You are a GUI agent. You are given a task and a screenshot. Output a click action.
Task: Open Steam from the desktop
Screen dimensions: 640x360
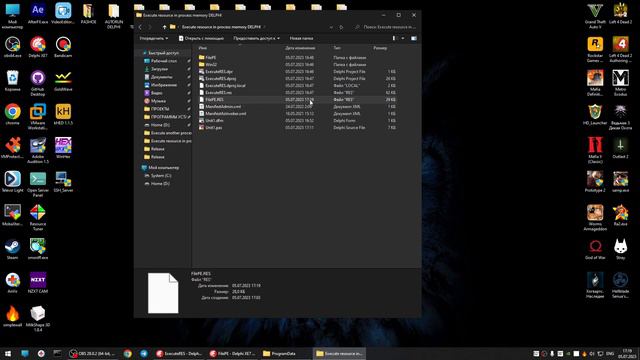tap(12, 249)
